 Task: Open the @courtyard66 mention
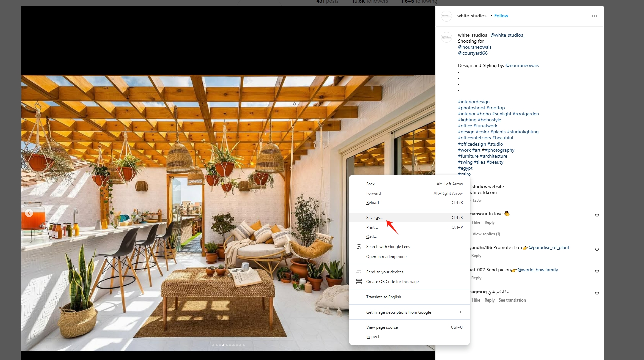pos(472,53)
